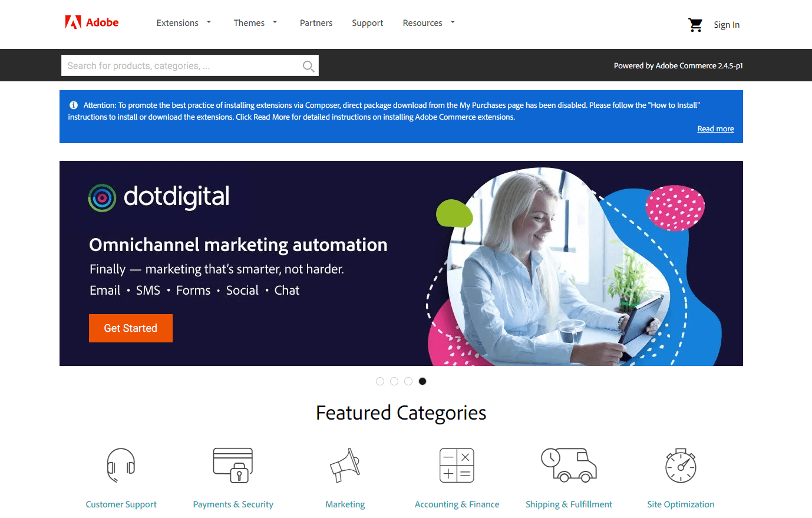Click the Adobe logo in header
The image size is (812, 518).
(x=92, y=22)
